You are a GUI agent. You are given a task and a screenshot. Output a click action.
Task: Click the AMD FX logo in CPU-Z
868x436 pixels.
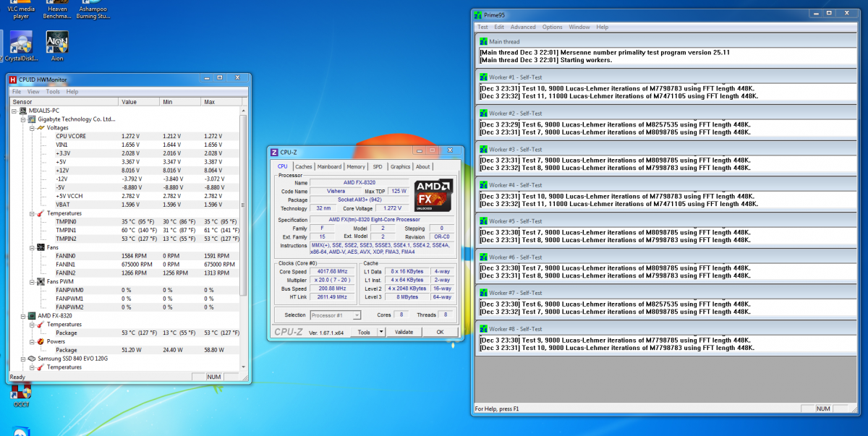433,195
